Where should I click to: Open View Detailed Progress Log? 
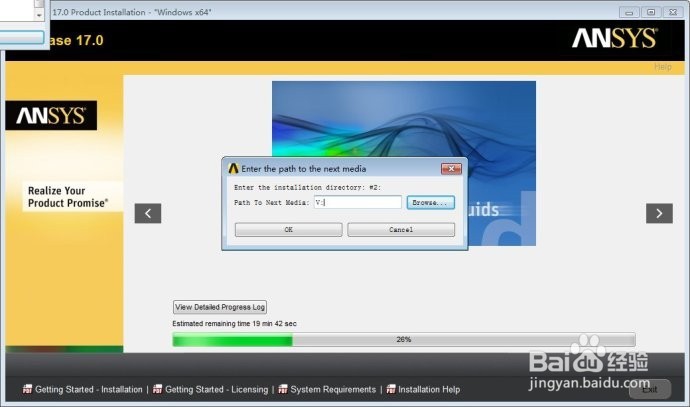[x=220, y=307]
